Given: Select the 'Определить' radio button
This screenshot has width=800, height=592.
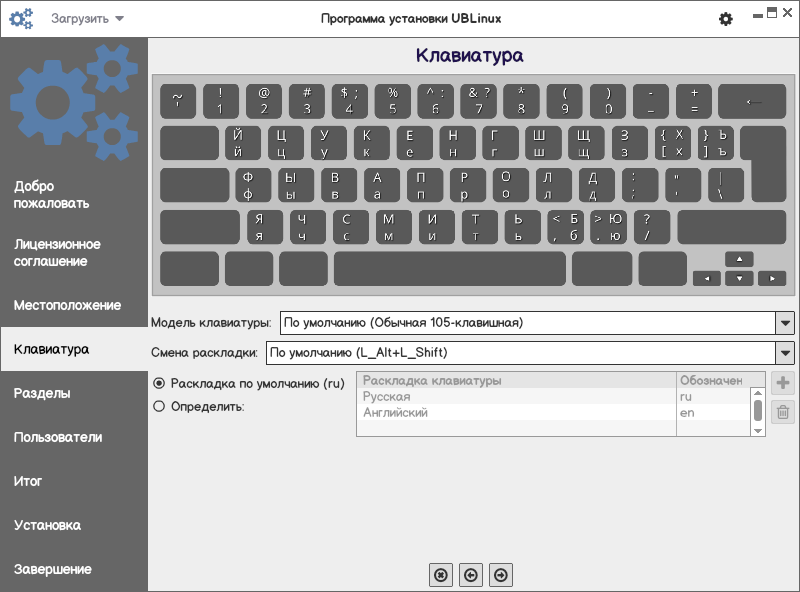Looking at the screenshot, I should (x=159, y=406).
